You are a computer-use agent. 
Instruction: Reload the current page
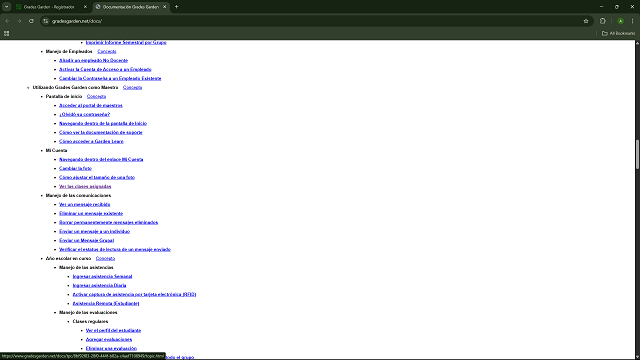click(x=31, y=21)
